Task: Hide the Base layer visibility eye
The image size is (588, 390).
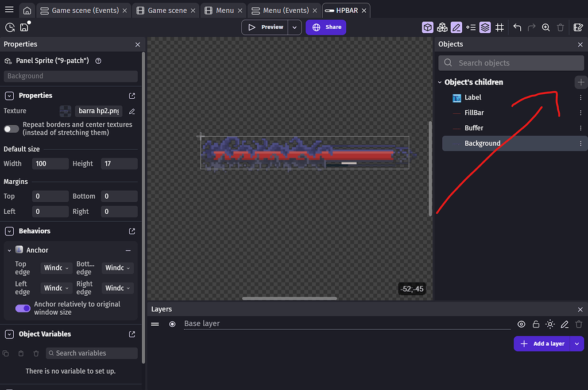Action: (x=521, y=324)
